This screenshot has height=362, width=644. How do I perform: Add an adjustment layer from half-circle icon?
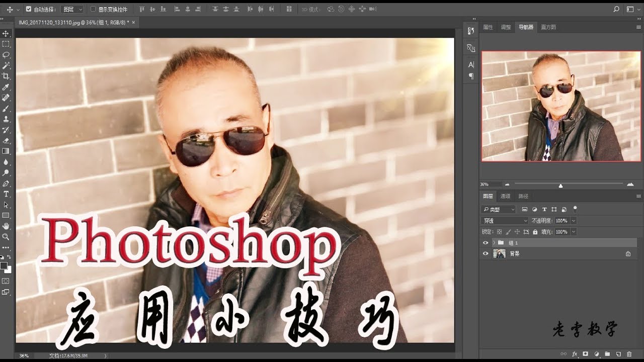click(x=597, y=354)
